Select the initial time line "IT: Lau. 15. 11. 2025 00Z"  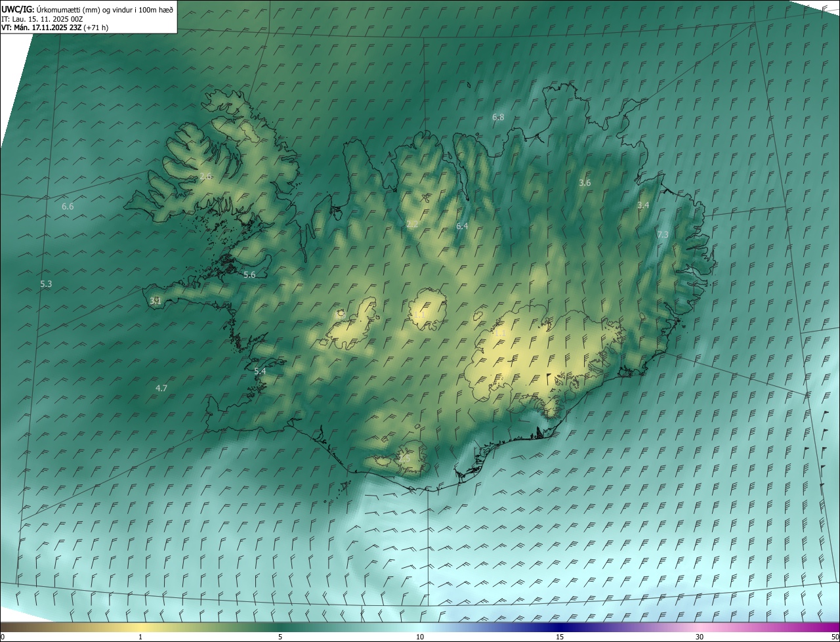coord(41,18)
